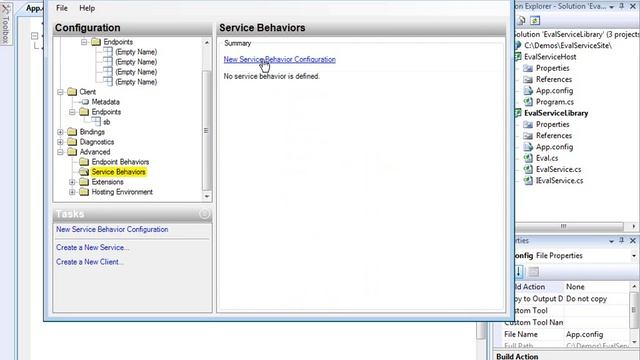640x360 pixels.
Task: Click the sb endpoint icon
Action: (96, 122)
